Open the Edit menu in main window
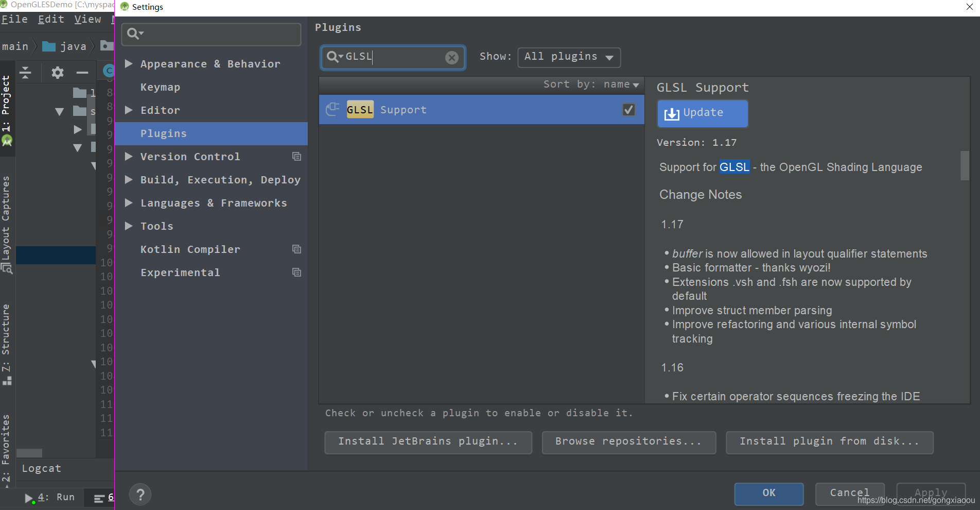The width and height of the screenshot is (980, 510). (x=51, y=20)
